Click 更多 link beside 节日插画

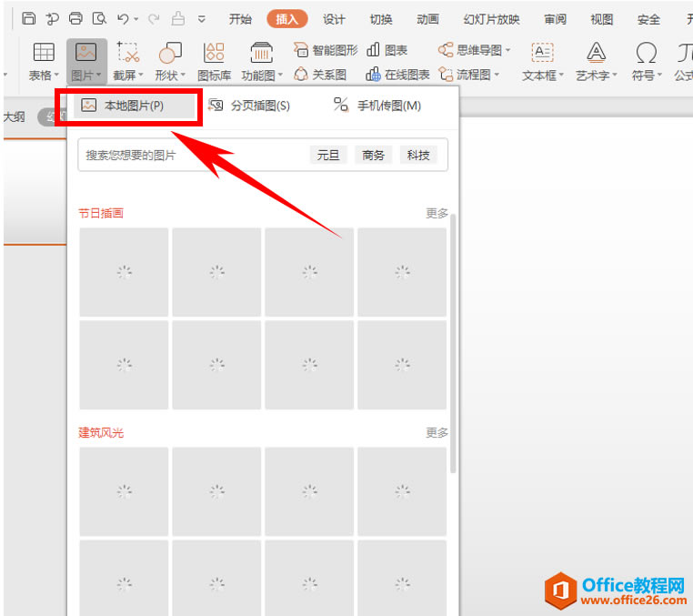click(437, 213)
